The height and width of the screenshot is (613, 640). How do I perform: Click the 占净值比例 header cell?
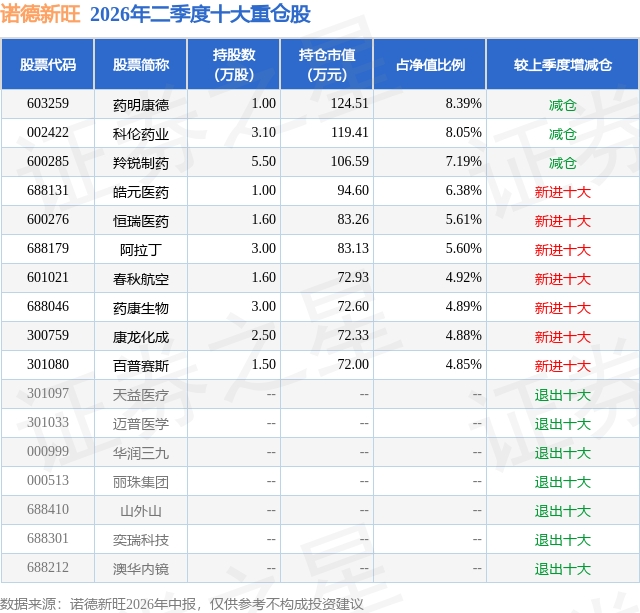tap(430, 64)
